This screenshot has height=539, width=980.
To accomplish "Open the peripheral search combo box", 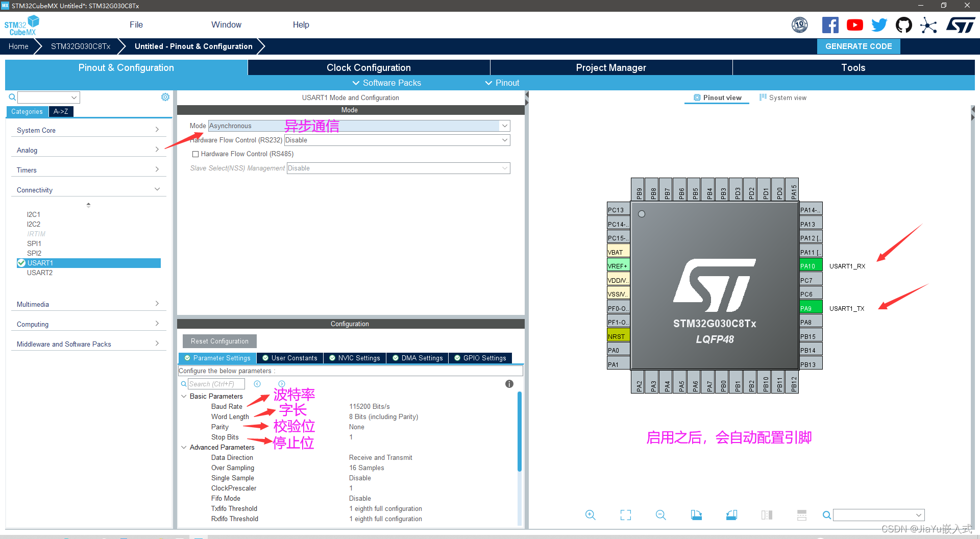I will 48,97.
